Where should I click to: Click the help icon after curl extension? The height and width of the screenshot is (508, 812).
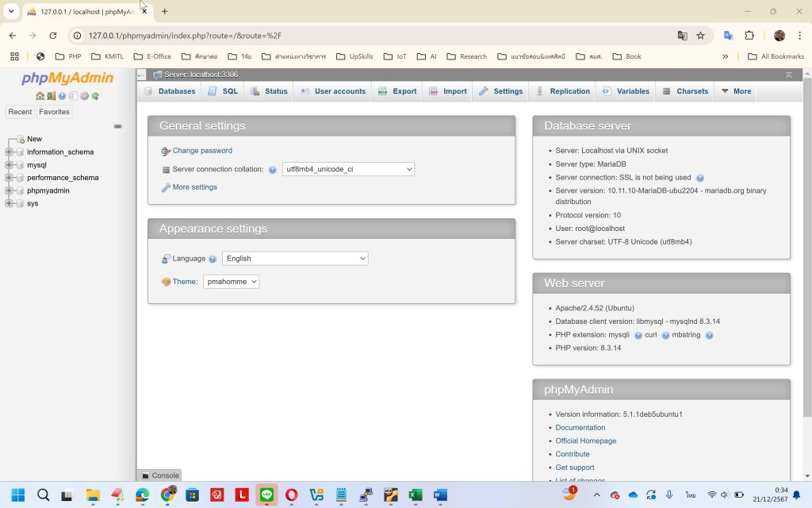click(665, 336)
